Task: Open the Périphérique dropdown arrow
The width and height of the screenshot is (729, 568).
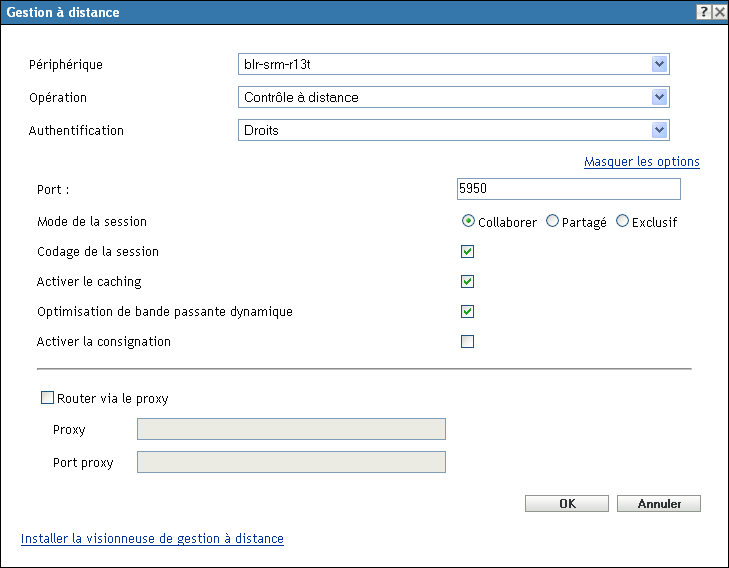Action: click(659, 65)
